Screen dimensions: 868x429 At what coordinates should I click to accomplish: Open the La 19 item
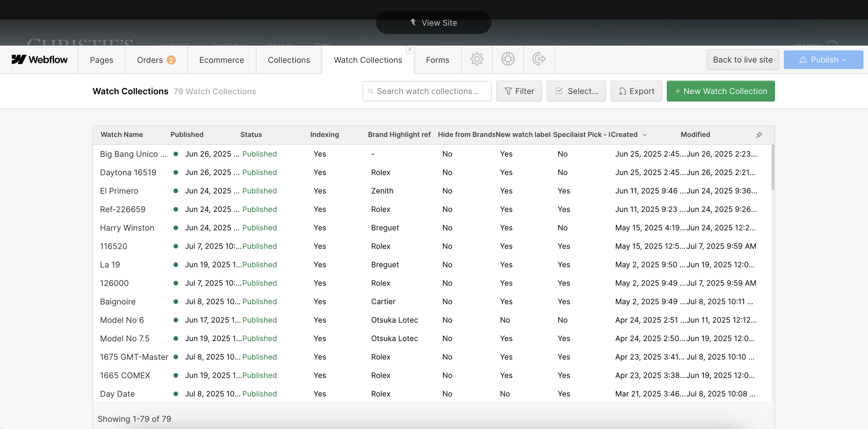pyautogui.click(x=432, y=264)
